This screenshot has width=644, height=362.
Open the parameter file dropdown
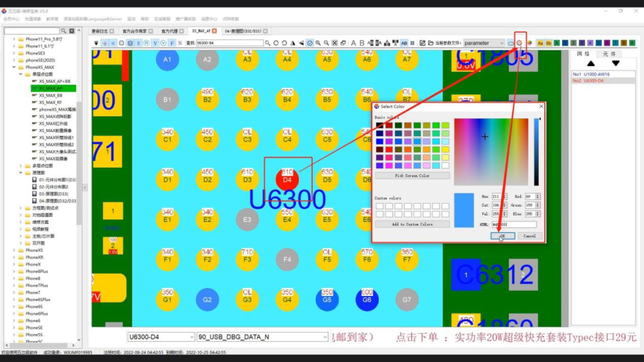[x=484, y=43]
